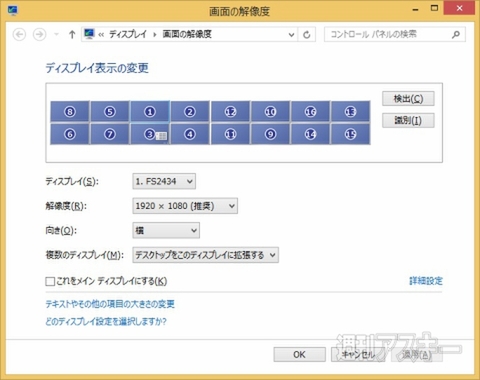
Task: Expand the address bar path dropdown
Action: [x=291, y=35]
